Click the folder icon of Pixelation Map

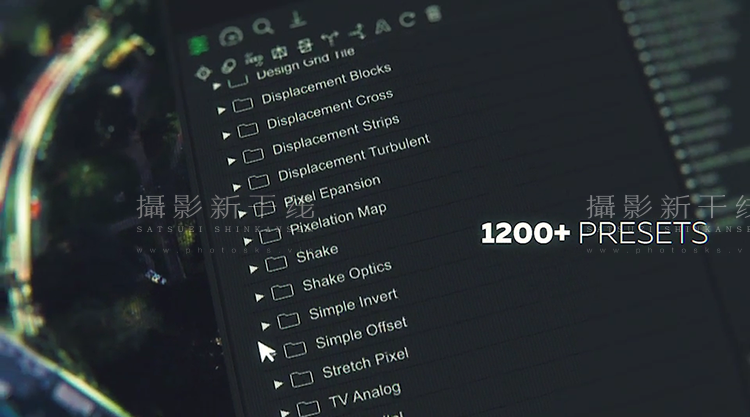[x=270, y=235]
